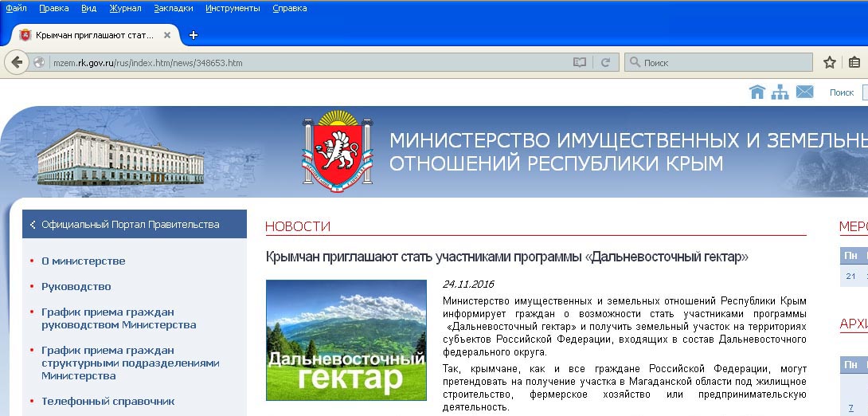Open the Справка menu
The height and width of the screenshot is (416, 868).
click(x=290, y=8)
